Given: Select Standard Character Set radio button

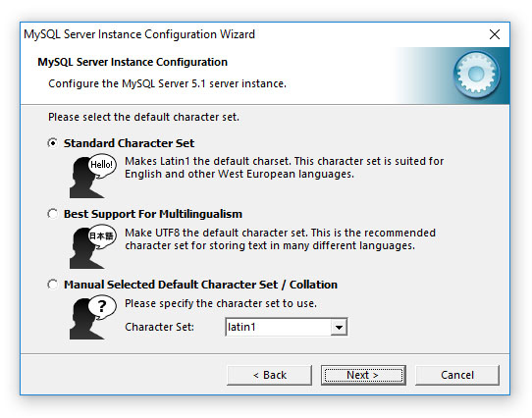Looking at the screenshot, I should (53, 143).
